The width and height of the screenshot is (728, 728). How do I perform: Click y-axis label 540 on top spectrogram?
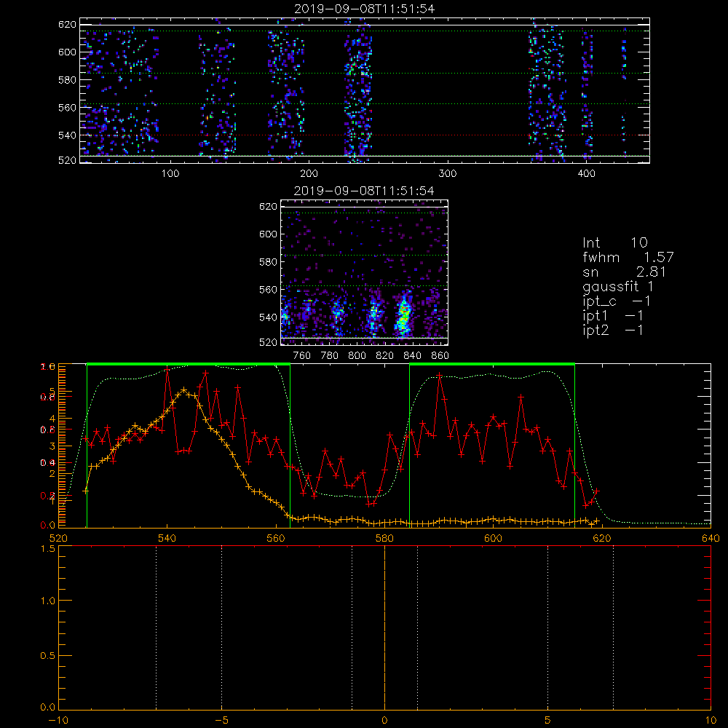click(67, 135)
